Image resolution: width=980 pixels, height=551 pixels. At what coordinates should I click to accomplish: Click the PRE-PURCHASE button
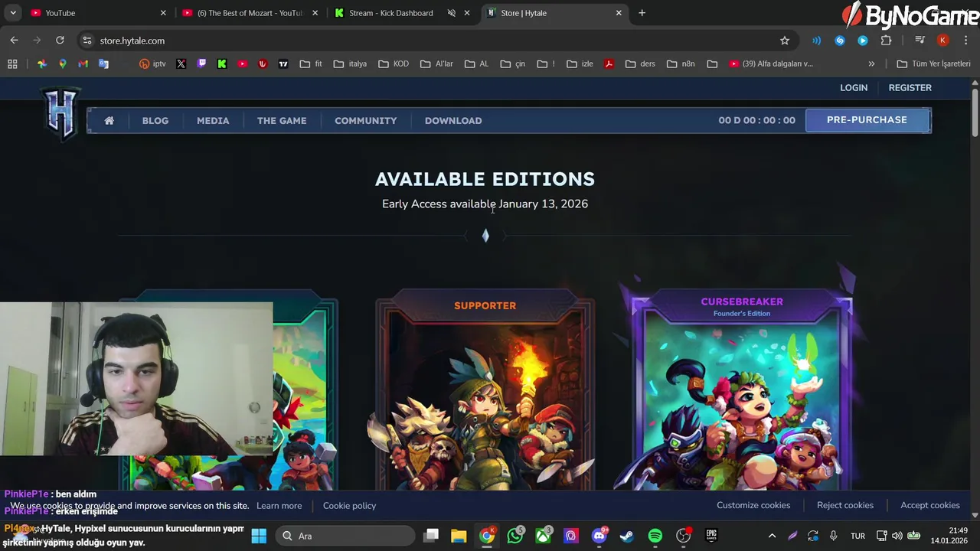point(867,120)
